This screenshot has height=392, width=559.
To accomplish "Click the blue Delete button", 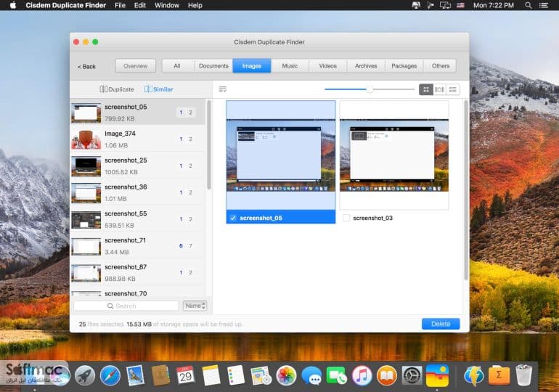I will (441, 324).
